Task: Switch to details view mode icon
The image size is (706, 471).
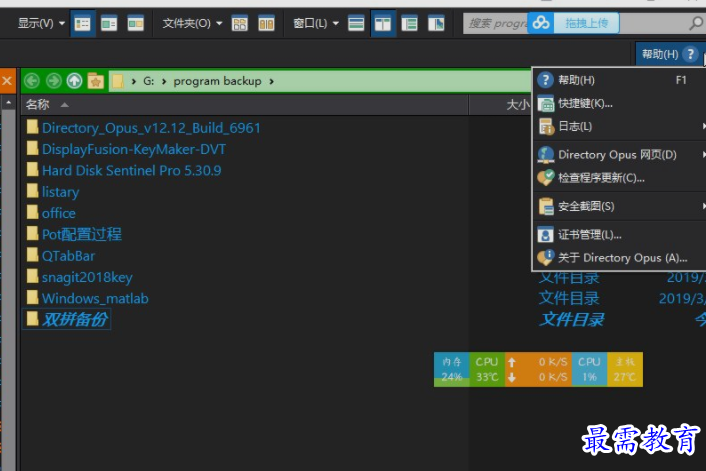Action: pos(82,23)
